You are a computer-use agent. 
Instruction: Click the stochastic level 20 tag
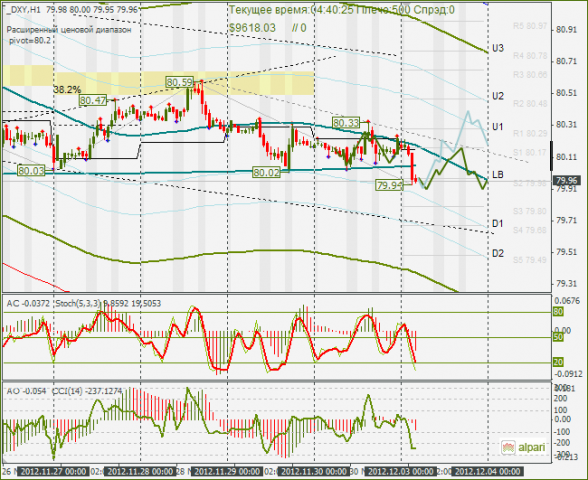coord(558,362)
